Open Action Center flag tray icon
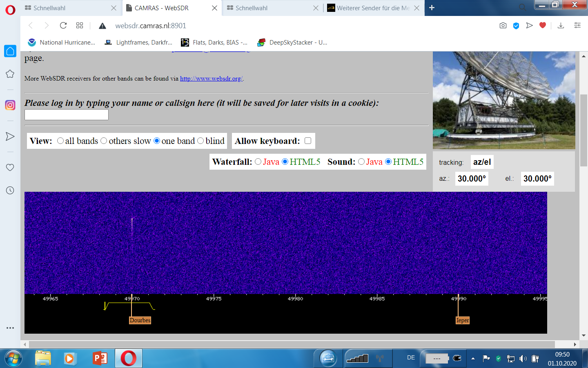This screenshot has width=588, height=368. coord(486,359)
